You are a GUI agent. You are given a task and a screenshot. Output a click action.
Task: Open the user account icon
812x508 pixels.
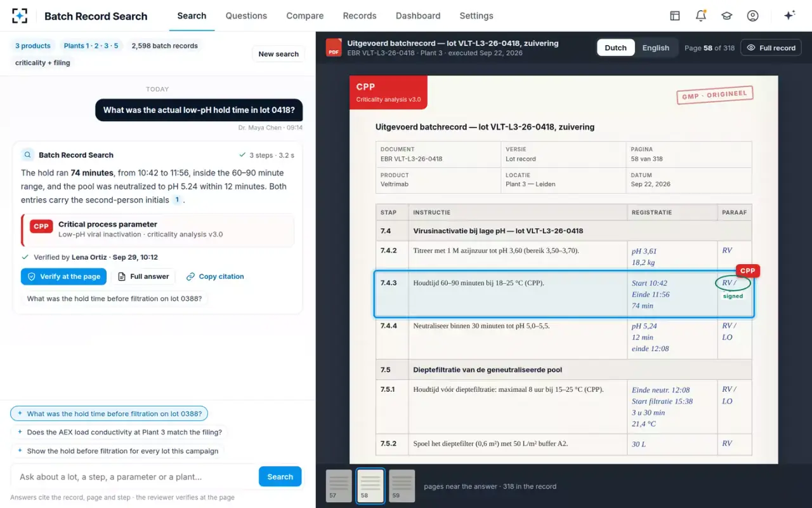pyautogui.click(x=752, y=16)
